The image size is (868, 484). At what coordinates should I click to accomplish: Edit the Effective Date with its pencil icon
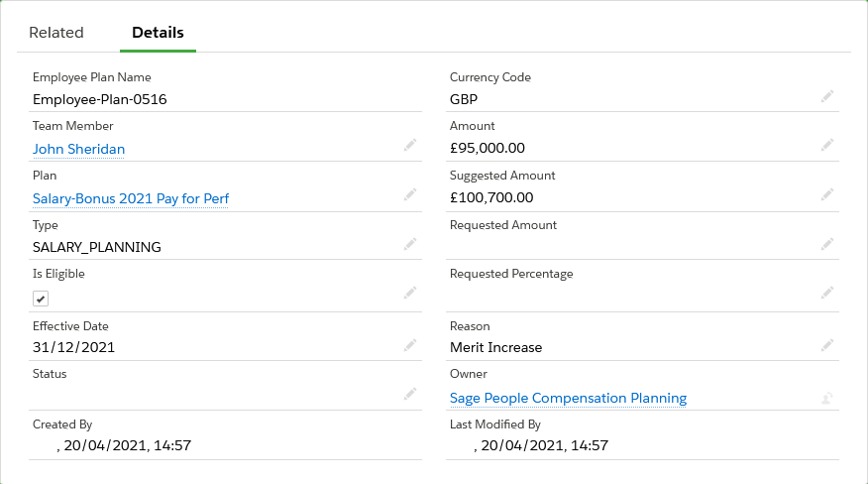(x=410, y=345)
